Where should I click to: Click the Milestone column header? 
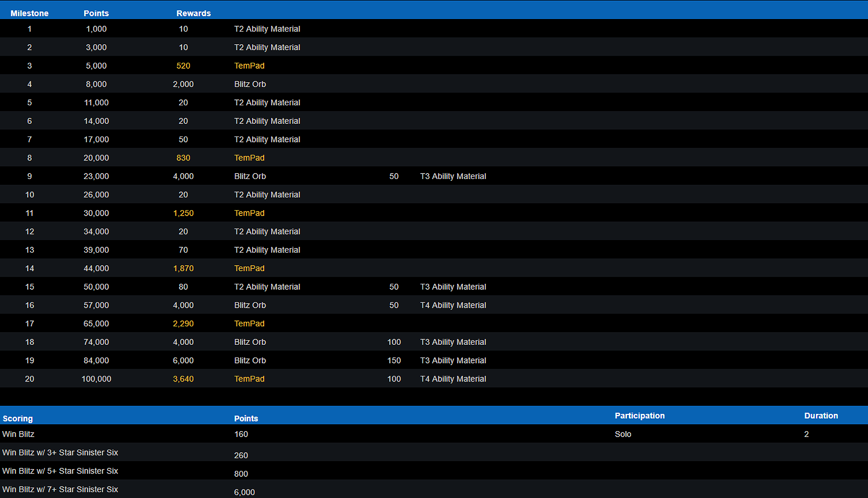[29, 13]
